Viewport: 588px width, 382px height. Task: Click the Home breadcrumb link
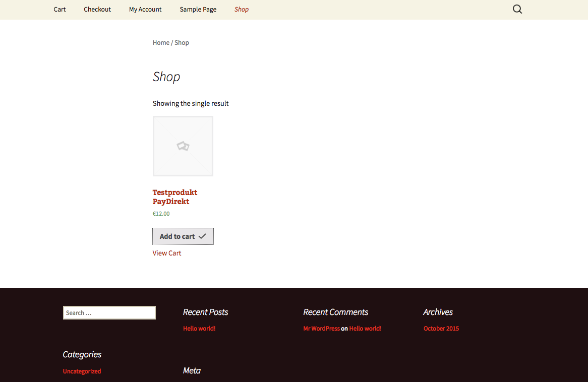coord(161,43)
